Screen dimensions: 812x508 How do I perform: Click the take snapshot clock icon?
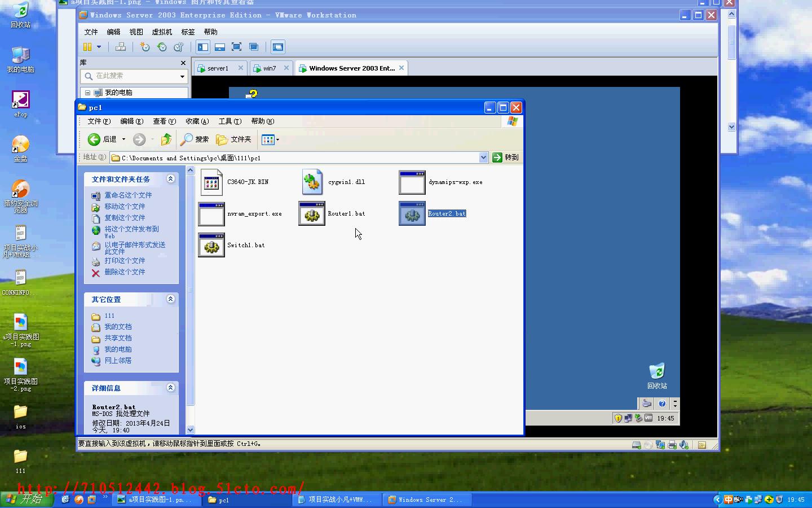[145, 47]
